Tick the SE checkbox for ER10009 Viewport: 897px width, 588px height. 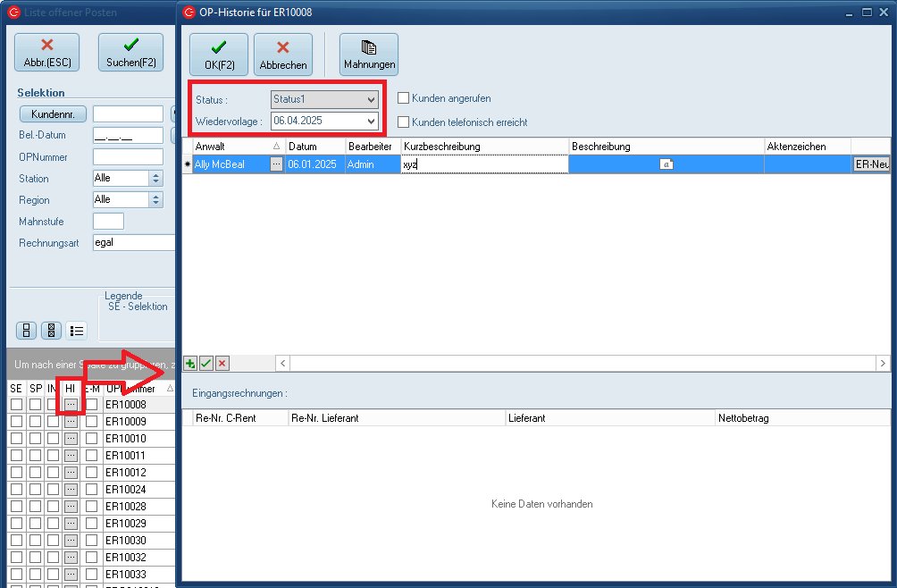16,422
